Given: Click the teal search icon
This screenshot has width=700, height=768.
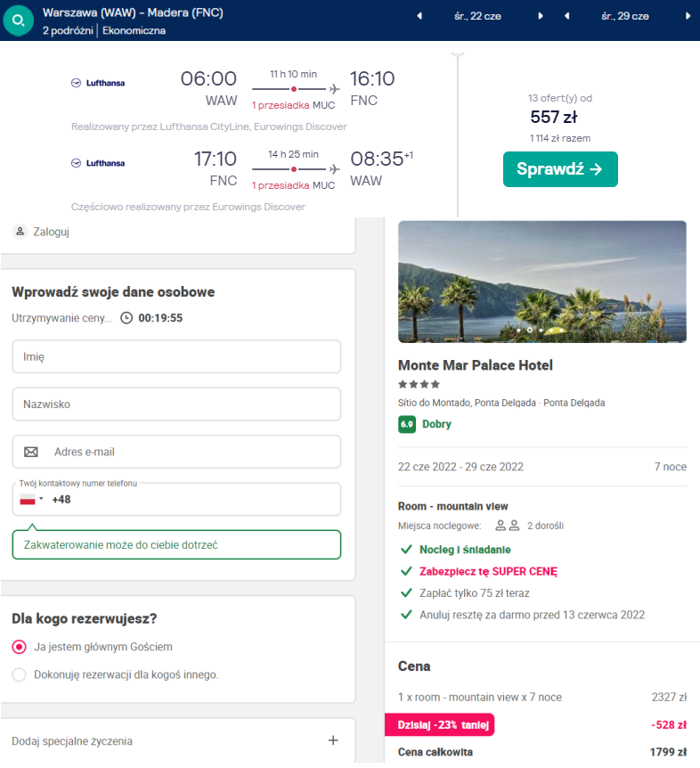Looking at the screenshot, I should [x=19, y=20].
